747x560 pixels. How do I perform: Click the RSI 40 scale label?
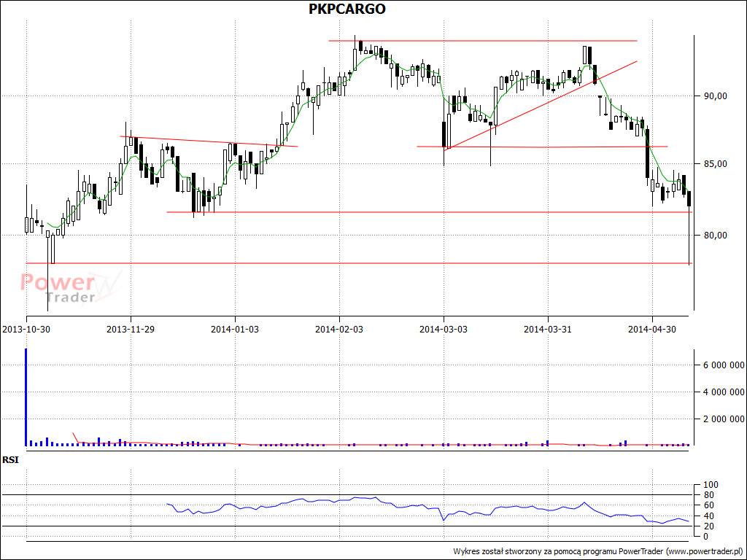(x=708, y=516)
